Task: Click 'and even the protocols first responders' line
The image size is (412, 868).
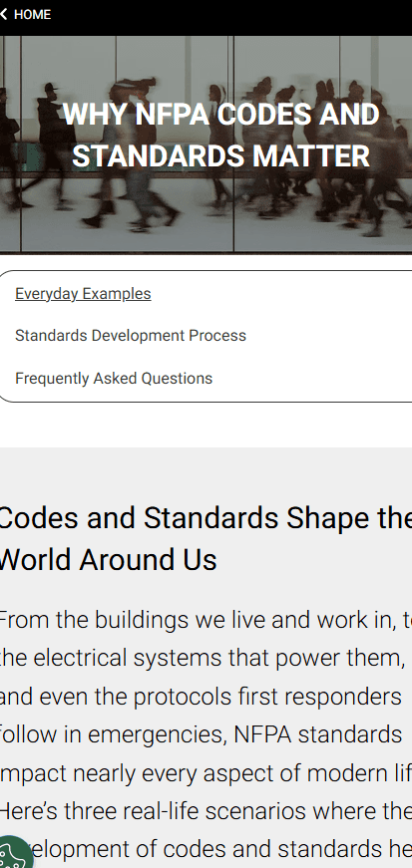Action: click(x=201, y=696)
